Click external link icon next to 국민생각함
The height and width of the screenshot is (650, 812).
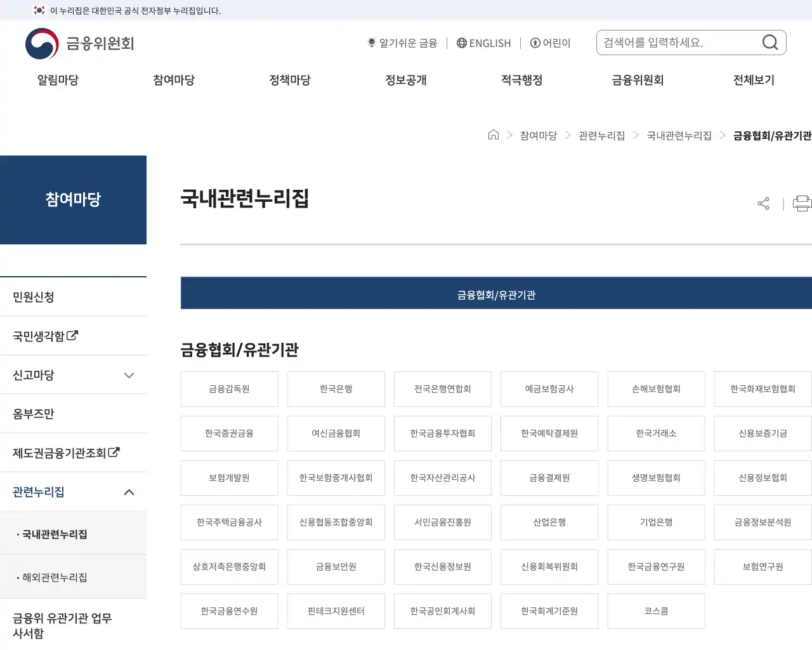tap(72, 335)
